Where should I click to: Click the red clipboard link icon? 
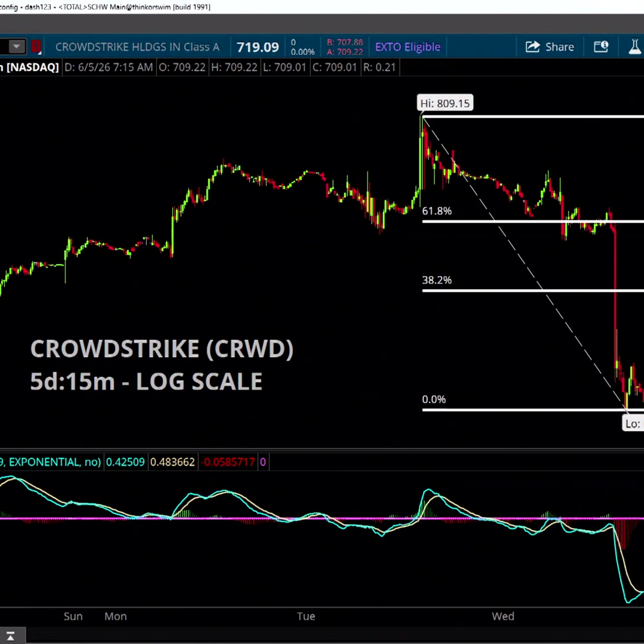[36, 47]
